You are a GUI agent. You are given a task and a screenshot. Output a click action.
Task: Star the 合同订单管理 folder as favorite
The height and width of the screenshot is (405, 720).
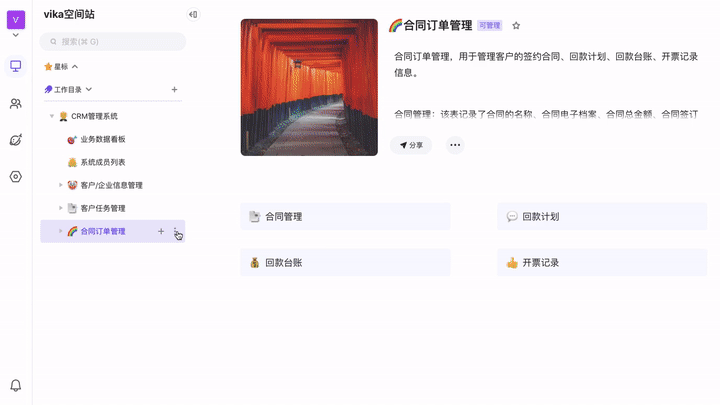516,26
